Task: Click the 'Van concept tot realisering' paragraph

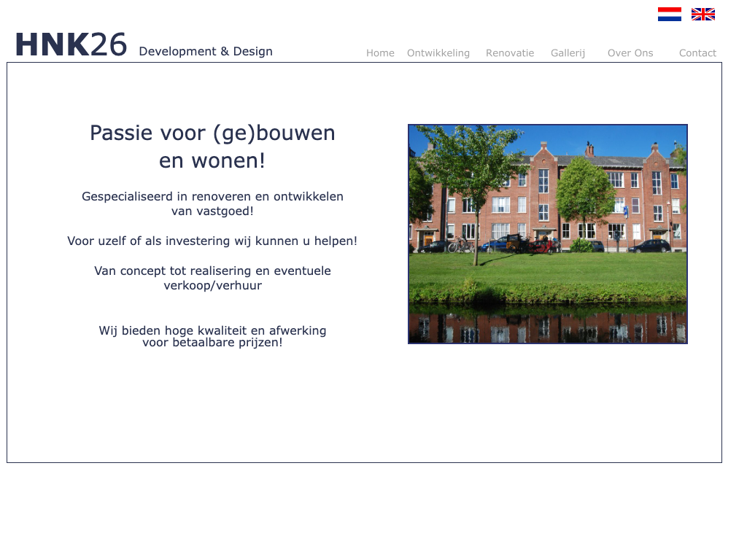Action: (212, 278)
